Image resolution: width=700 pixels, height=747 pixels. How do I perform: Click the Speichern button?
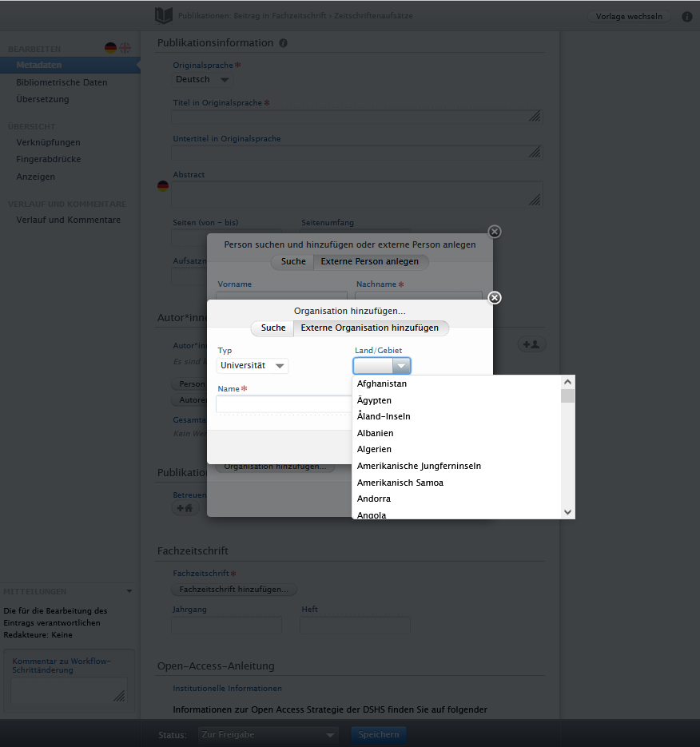(378, 735)
